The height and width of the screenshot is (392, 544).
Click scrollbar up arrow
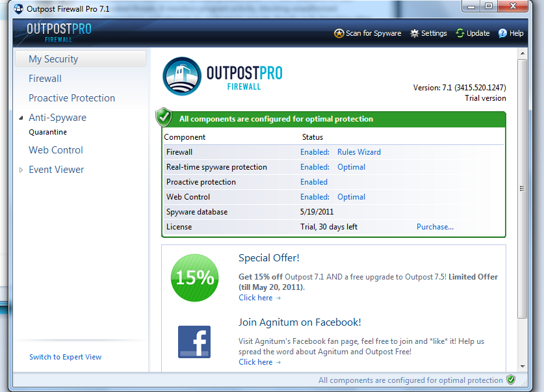[x=522, y=53]
